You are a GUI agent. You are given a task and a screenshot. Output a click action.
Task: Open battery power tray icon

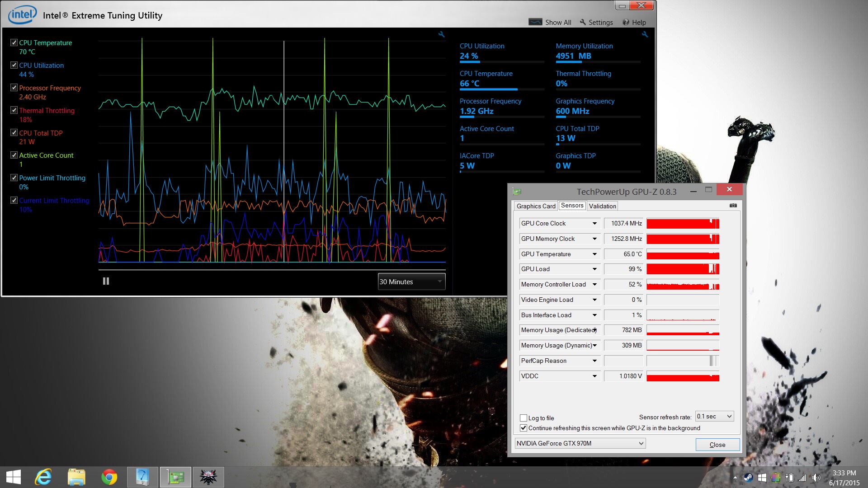click(789, 478)
